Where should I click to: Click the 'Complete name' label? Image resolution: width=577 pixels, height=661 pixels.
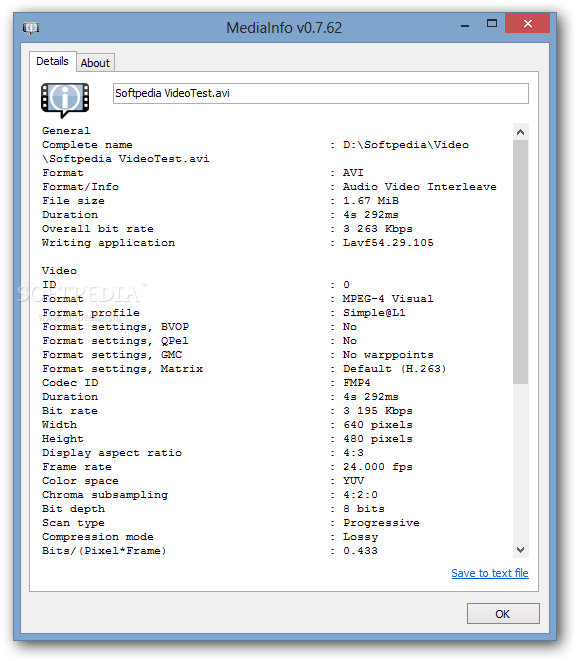coord(87,145)
